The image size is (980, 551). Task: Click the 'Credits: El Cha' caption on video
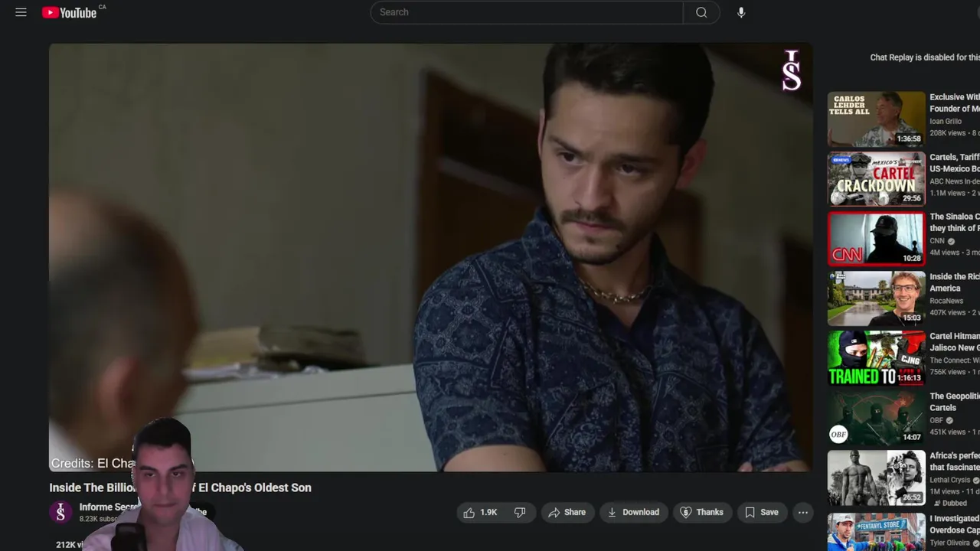(x=93, y=463)
